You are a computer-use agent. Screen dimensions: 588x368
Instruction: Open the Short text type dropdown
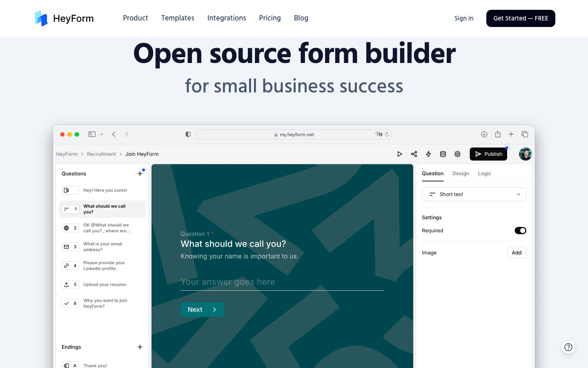pos(474,194)
